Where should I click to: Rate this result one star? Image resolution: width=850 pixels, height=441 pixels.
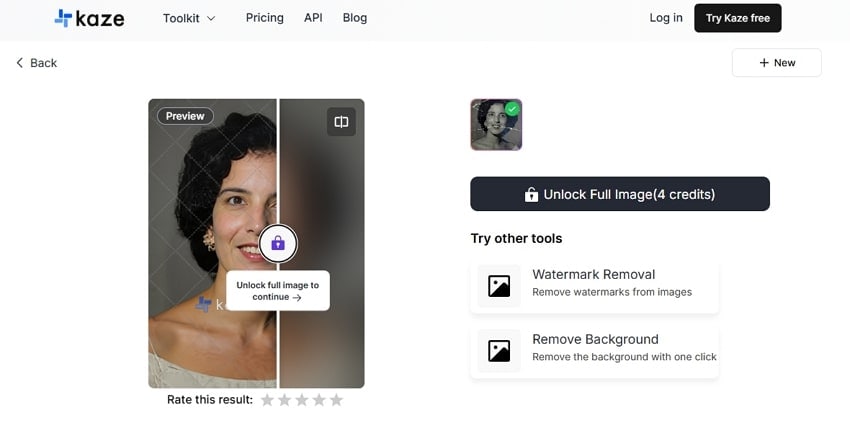click(x=267, y=400)
